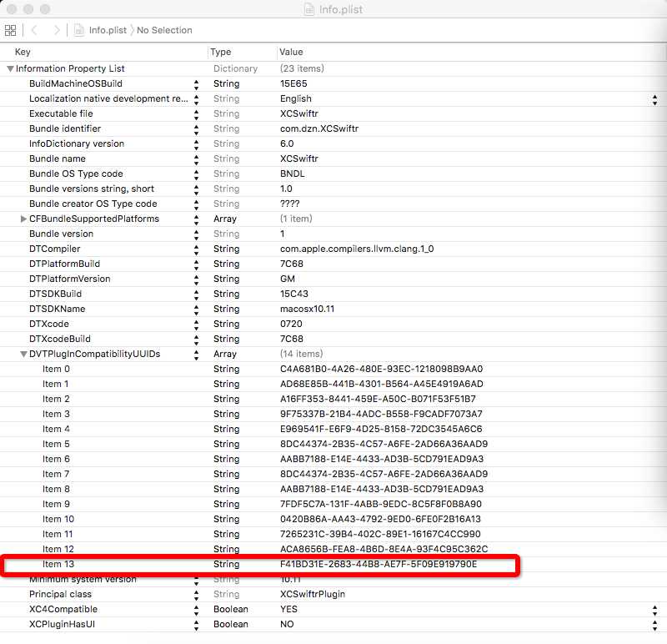Click the Type column header
This screenshot has width=667, height=644.
pyautogui.click(x=220, y=52)
